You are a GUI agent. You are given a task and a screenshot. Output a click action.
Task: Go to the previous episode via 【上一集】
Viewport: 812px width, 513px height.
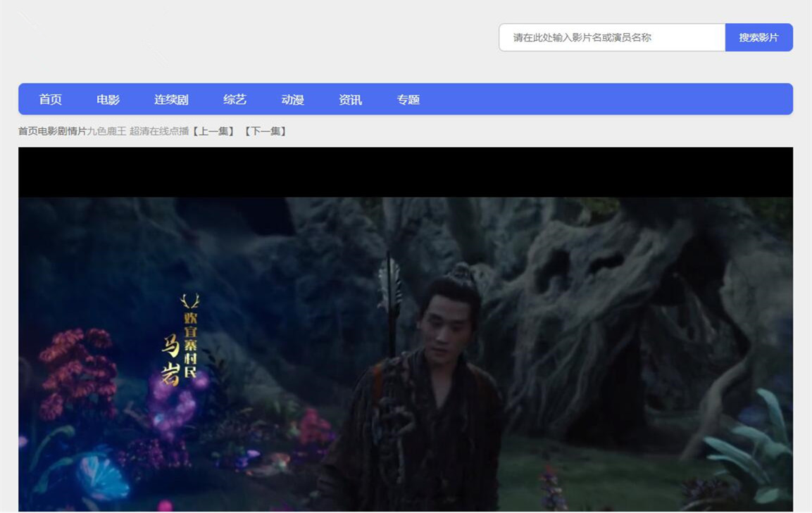click(213, 131)
